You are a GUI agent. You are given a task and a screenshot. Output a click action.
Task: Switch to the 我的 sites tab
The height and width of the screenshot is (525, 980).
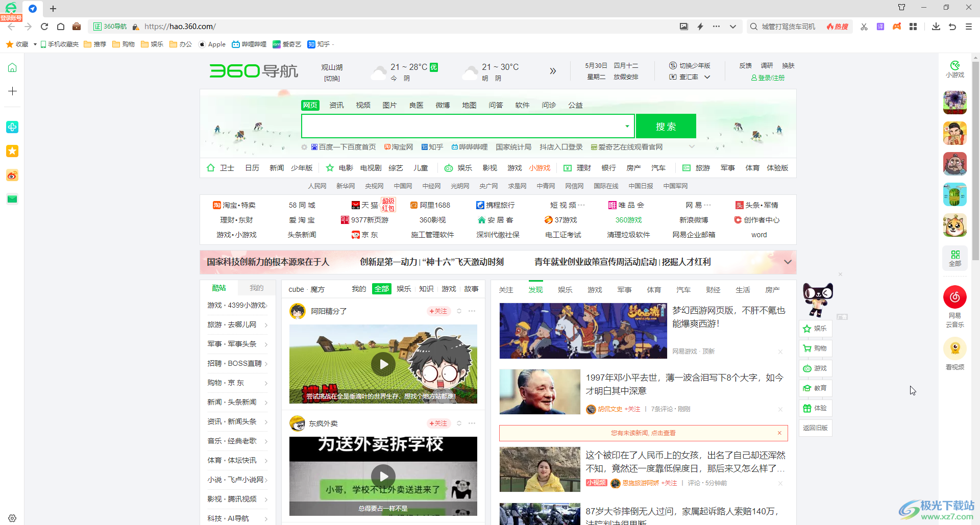[x=256, y=288]
